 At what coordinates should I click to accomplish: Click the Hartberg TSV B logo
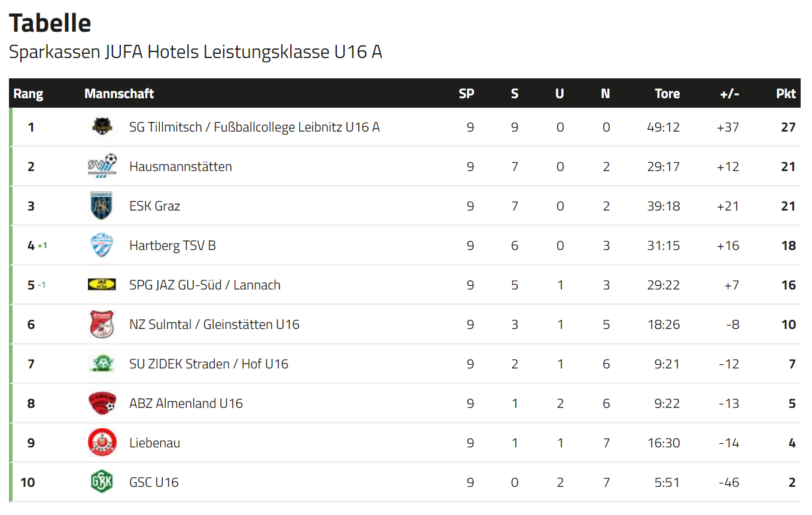point(102,245)
